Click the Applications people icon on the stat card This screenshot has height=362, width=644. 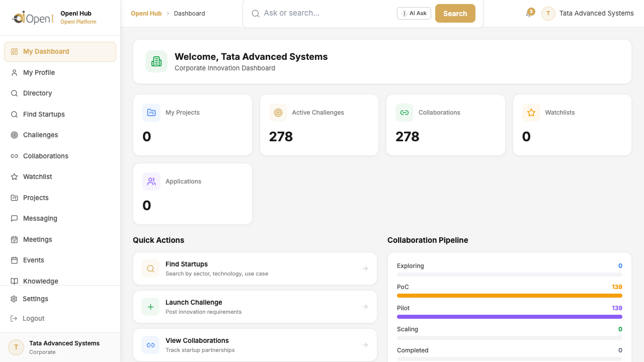click(151, 182)
